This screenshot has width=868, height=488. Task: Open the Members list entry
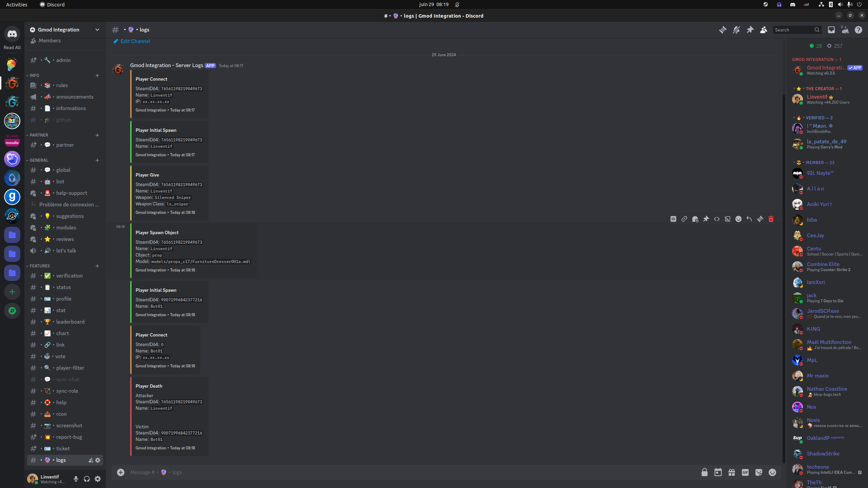point(65,41)
